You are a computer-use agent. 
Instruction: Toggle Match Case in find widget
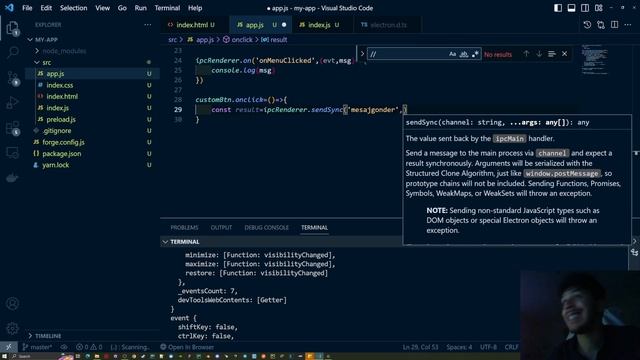452,54
